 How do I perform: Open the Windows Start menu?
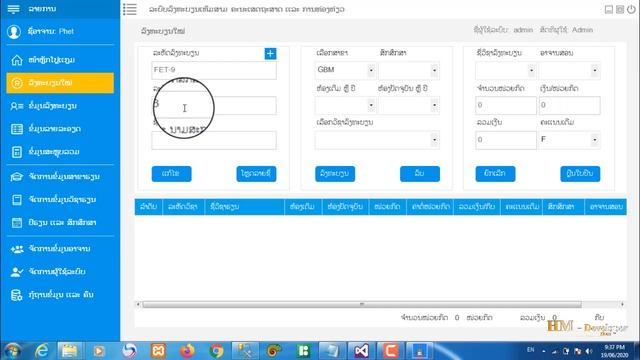(12, 351)
